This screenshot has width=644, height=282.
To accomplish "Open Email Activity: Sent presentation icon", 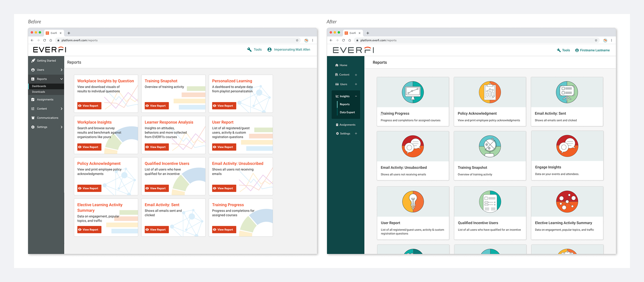I will tap(567, 92).
